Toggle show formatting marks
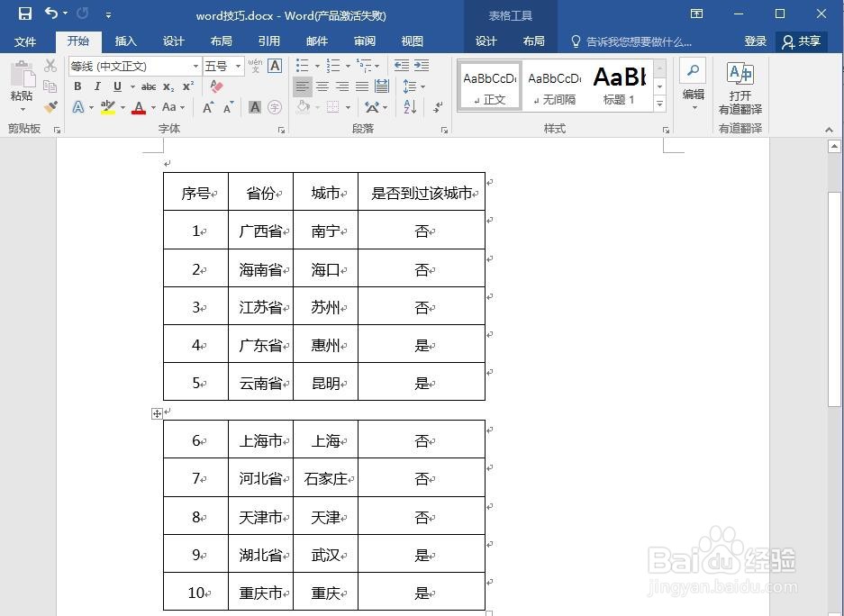The height and width of the screenshot is (616, 844). (x=439, y=107)
